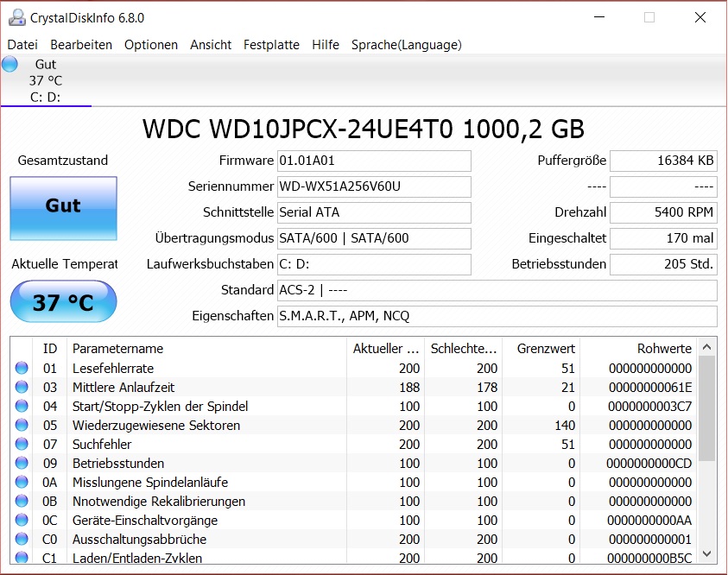Click the Eigenschaften field S.M.A.R.T., APM, NCQ
Screen dimensions: 728x575
pos(497,316)
